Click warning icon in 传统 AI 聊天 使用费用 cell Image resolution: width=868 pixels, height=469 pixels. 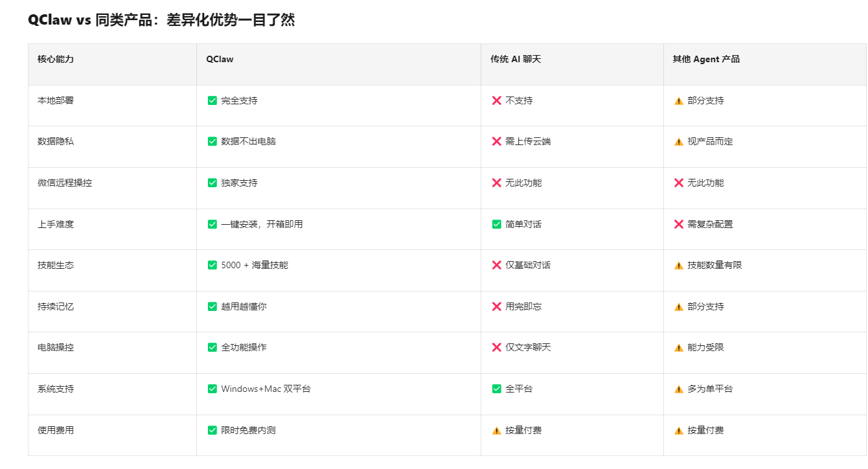[497, 431]
